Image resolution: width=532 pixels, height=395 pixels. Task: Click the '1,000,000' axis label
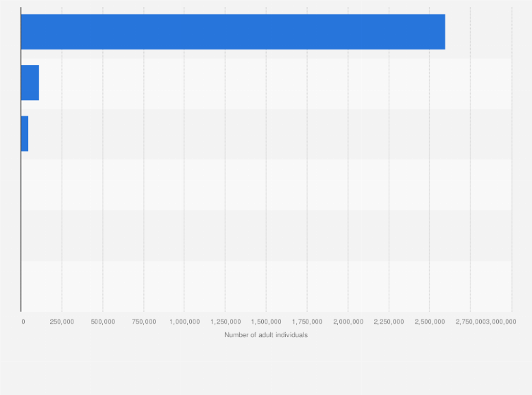point(185,322)
